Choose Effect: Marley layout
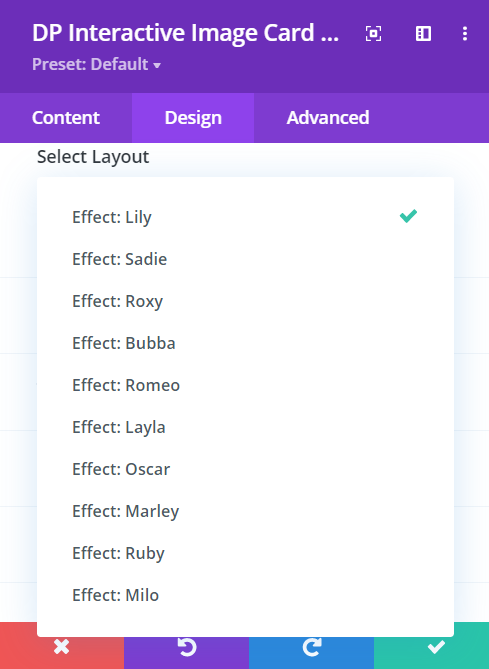489x669 pixels. click(x=245, y=511)
